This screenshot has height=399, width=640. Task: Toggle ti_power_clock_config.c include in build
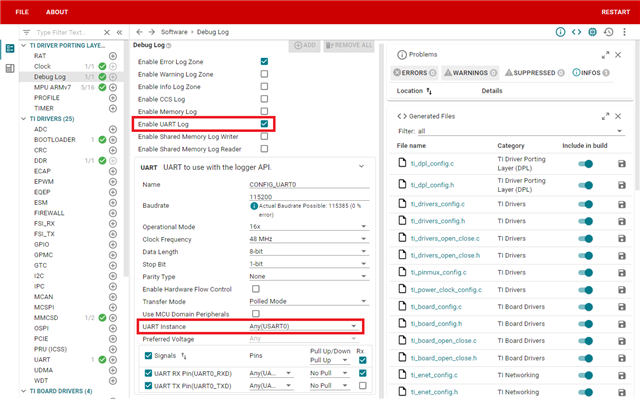click(585, 290)
